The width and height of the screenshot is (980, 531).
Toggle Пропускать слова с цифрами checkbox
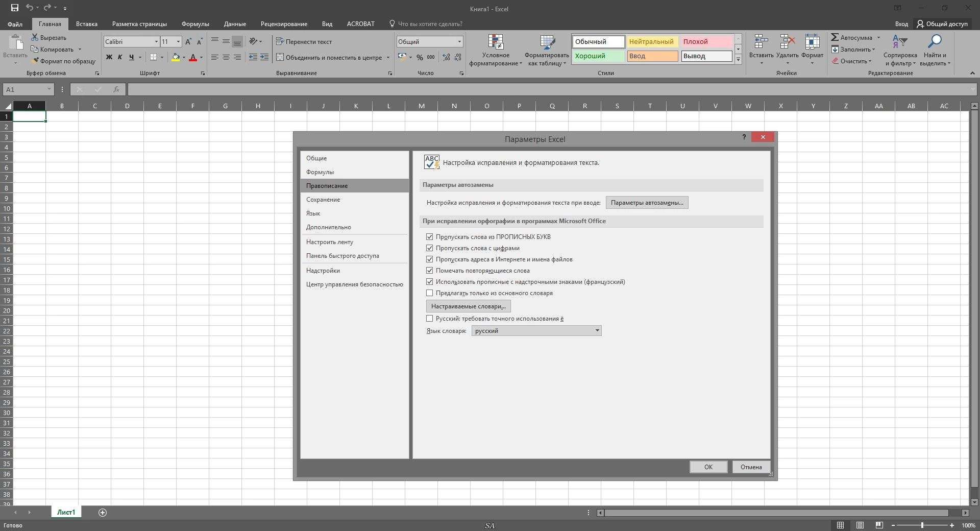click(429, 248)
